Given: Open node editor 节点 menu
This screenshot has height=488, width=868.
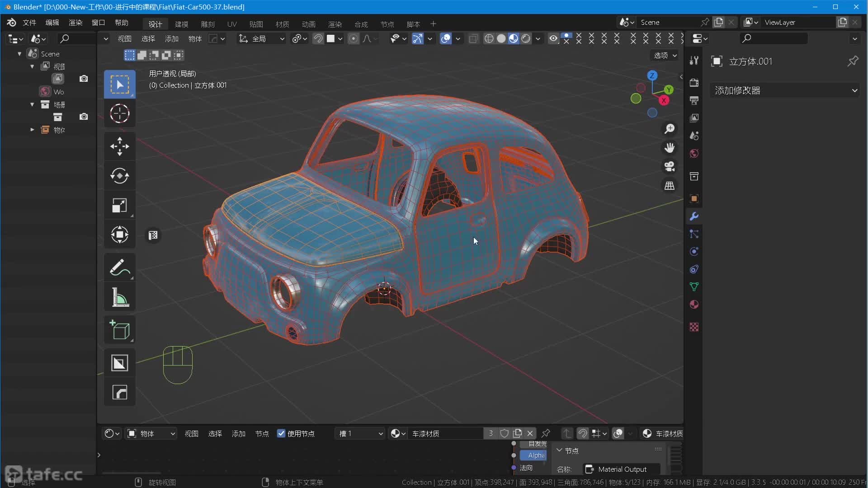Looking at the screenshot, I should click(262, 434).
